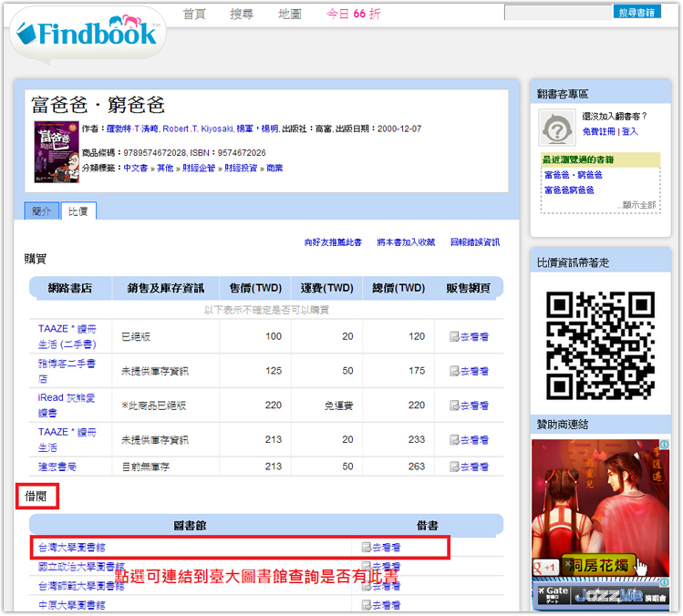Open iRead 灰熊愛讀書 store link

coord(67,406)
